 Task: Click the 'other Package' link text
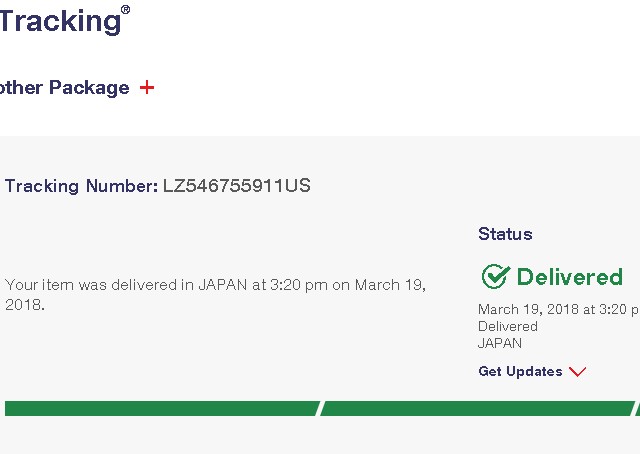(x=65, y=88)
